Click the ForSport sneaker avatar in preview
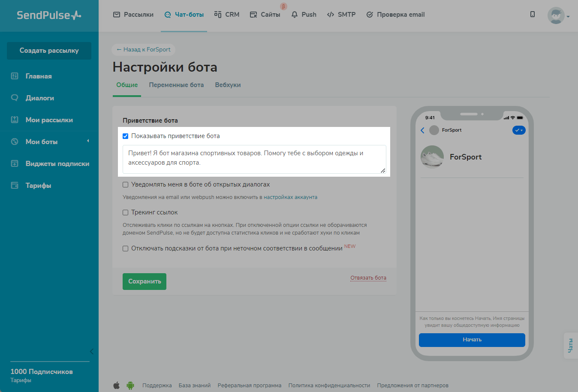The width and height of the screenshot is (578, 392). click(432, 157)
